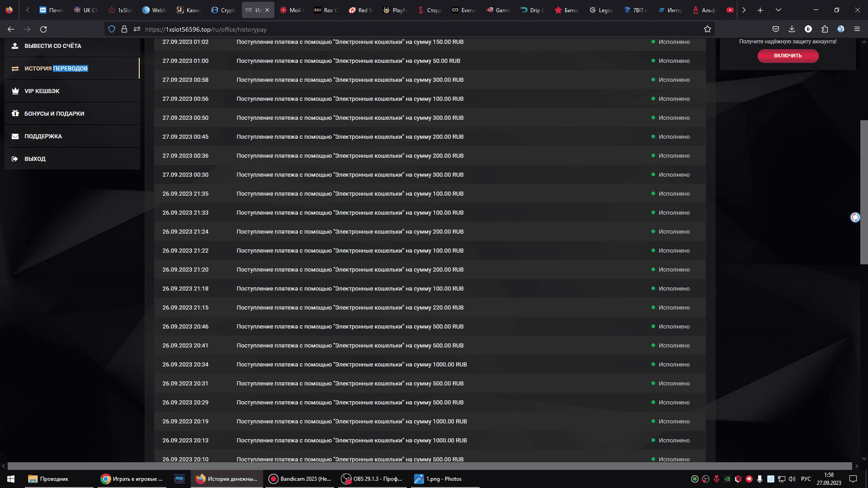Expand the list all tabs chevron
Image resolution: width=868 pixels, height=488 pixels.
click(x=778, y=10)
